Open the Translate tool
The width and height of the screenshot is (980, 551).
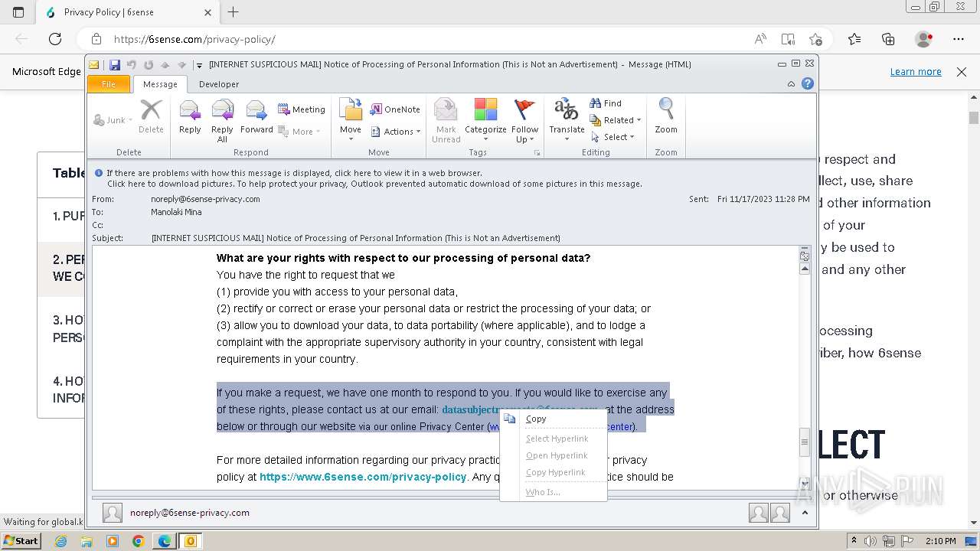coord(567,119)
